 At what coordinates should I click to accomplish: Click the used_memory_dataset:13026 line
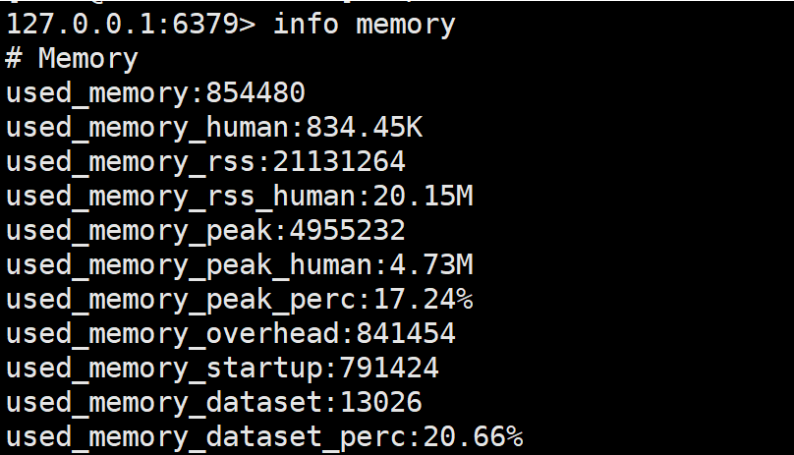[x=214, y=403]
